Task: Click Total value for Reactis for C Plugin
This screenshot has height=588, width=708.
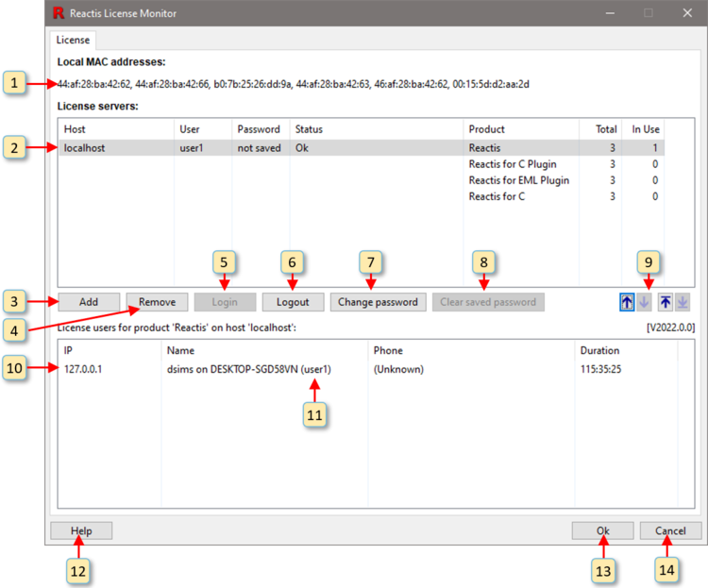Action: click(x=613, y=164)
